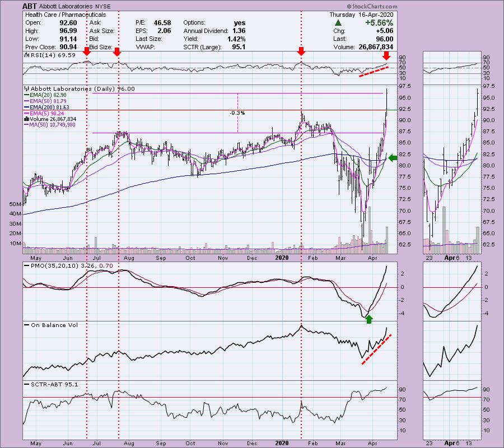Select the High value 96.99
The image size is (504, 448).
(x=68, y=31)
